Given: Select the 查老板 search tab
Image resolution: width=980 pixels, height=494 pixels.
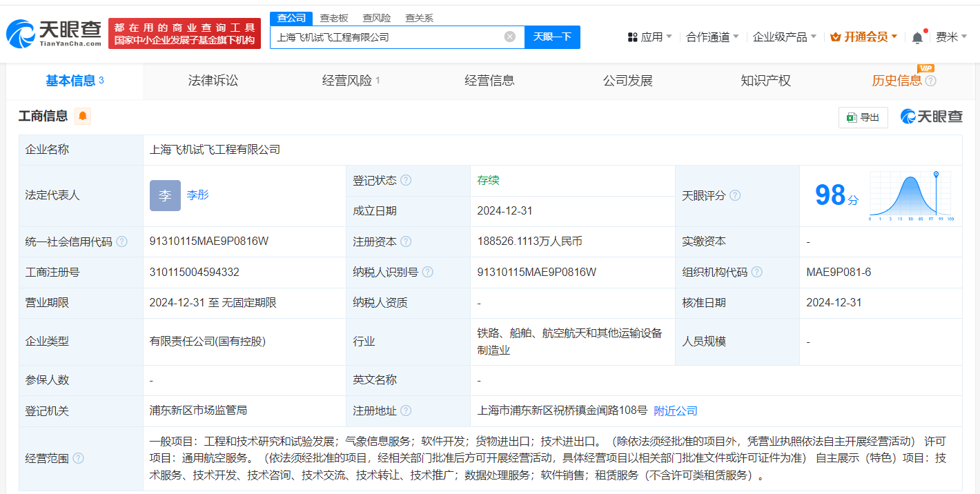Looking at the screenshot, I should tap(334, 18).
